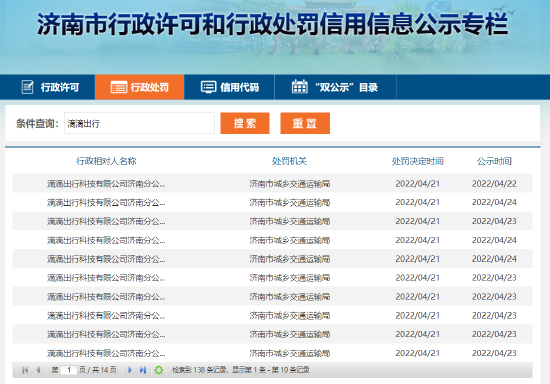Click the page number box in pagination
This screenshot has height=384, width=550.
click(69, 370)
